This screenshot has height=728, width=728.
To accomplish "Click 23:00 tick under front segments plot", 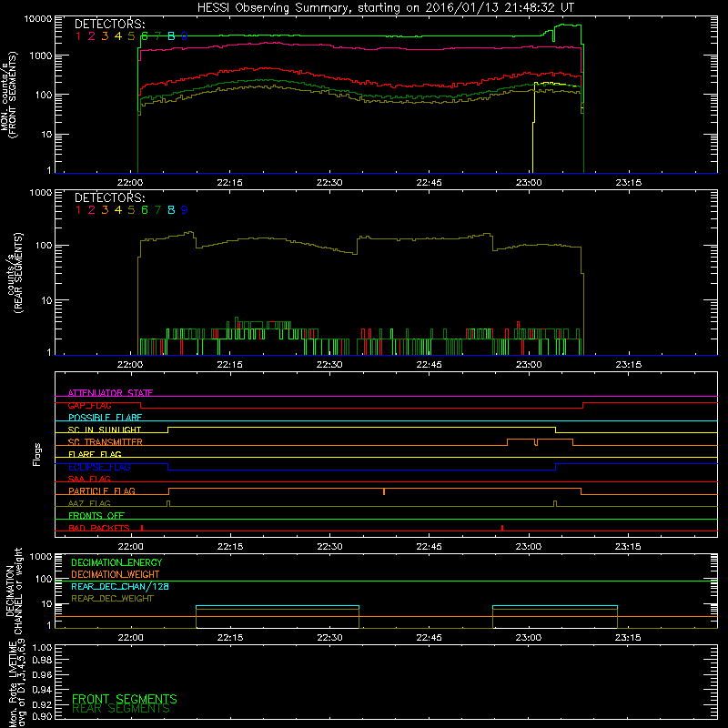I will (x=529, y=183).
